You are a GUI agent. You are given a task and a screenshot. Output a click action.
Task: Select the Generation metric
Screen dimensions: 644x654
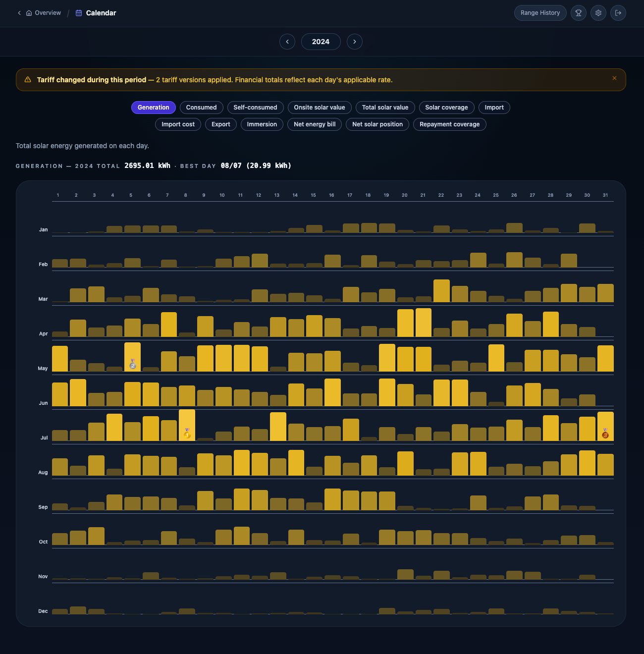(x=154, y=108)
